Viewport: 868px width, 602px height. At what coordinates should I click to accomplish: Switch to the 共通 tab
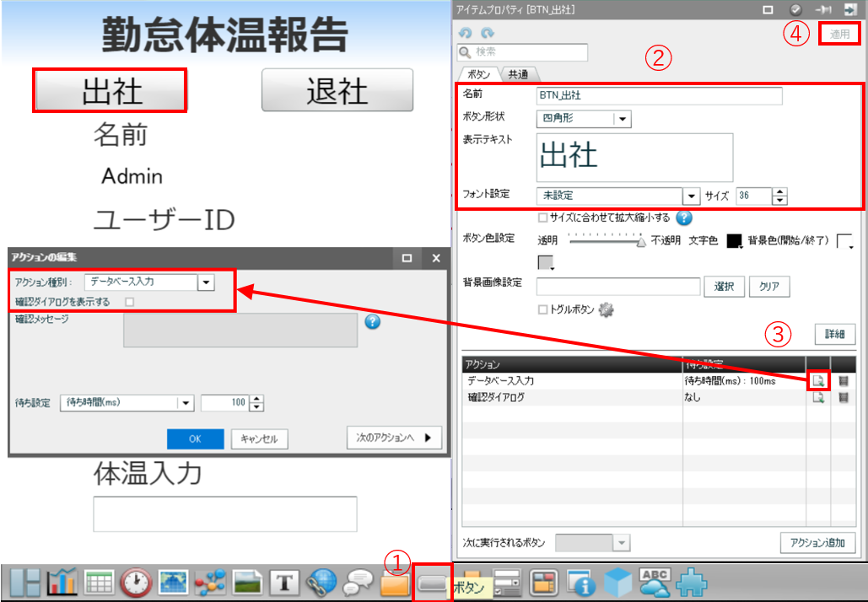point(518,74)
